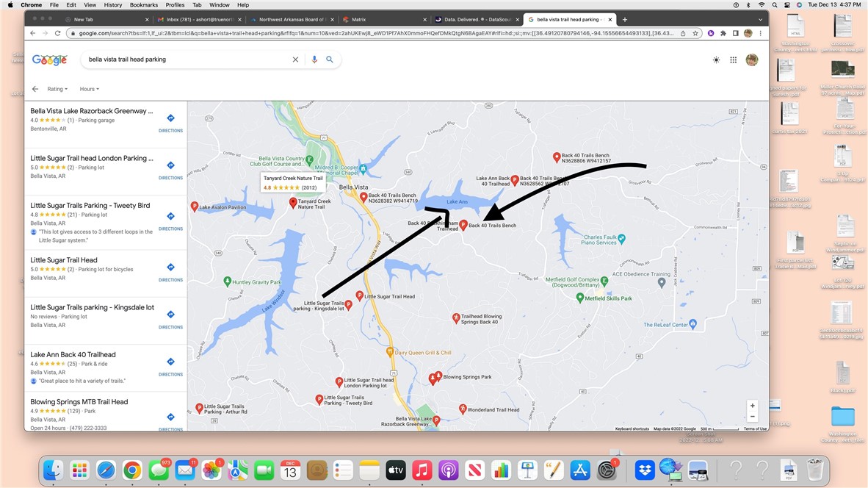
Task: Open Tanyard Creek Nature Trail info card
Action: pos(293,182)
